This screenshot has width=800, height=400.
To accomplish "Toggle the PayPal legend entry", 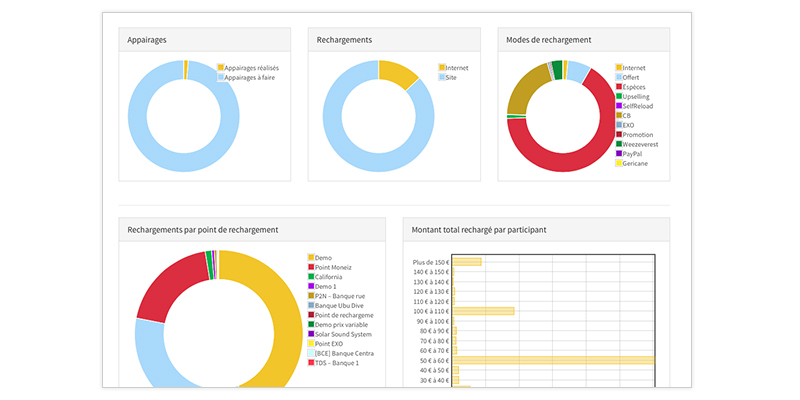I will (x=629, y=154).
